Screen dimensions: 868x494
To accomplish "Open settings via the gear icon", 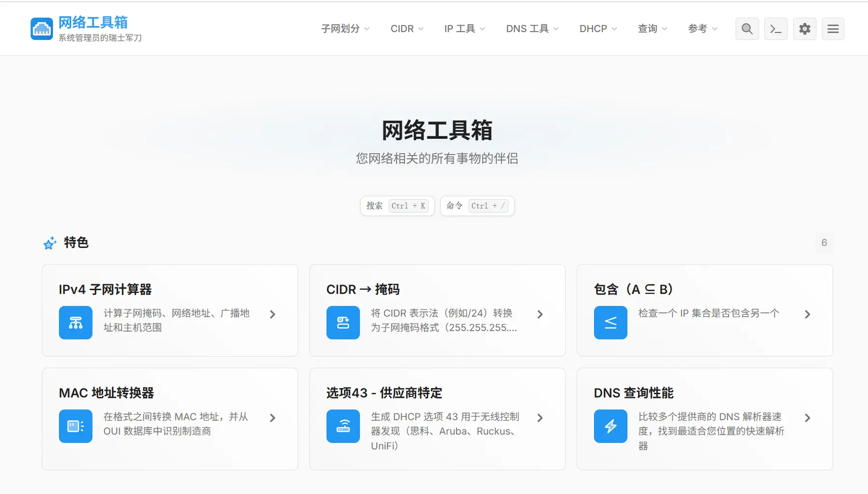I will (805, 29).
